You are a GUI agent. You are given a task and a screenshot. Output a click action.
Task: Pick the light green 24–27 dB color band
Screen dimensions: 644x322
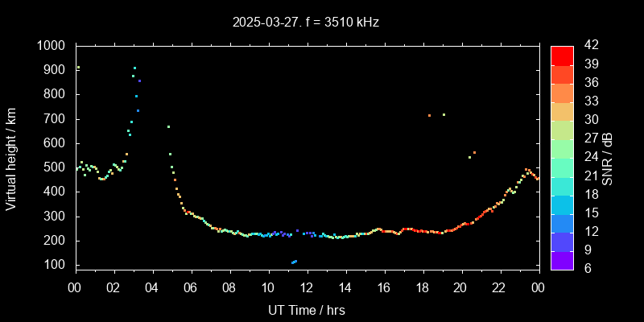point(562,147)
